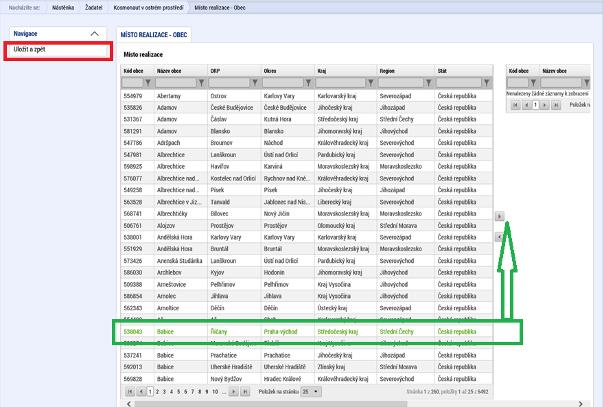This screenshot has height=407, width=604.
Task: Open the MÍSTO REALIZACE - OBEC tab
Action: tap(154, 35)
